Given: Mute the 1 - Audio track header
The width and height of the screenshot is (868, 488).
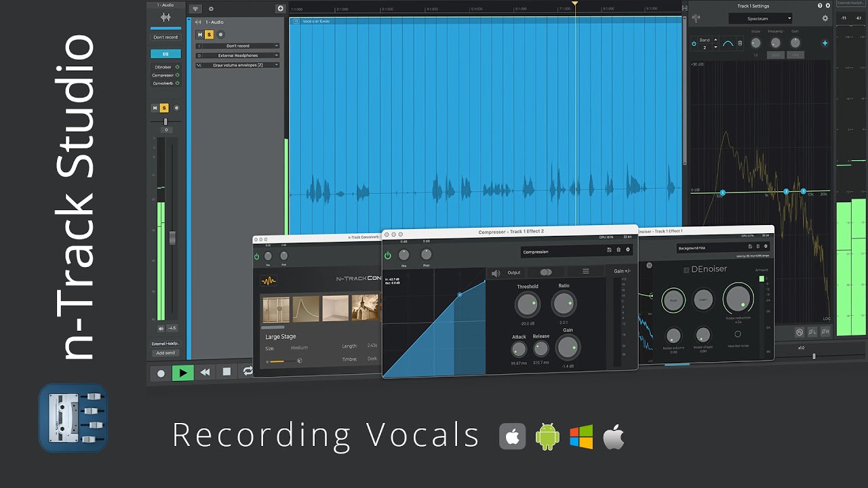Looking at the screenshot, I should (199, 35).
